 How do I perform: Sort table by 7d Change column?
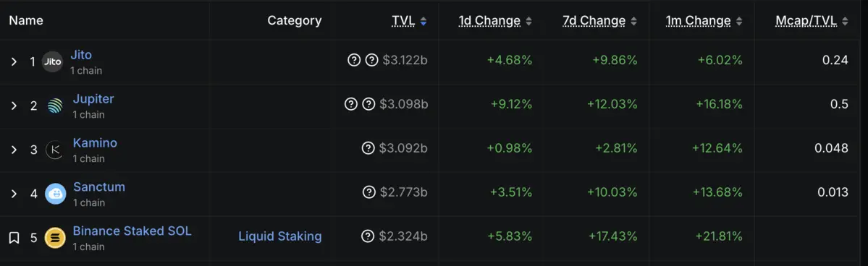(600, 21)
